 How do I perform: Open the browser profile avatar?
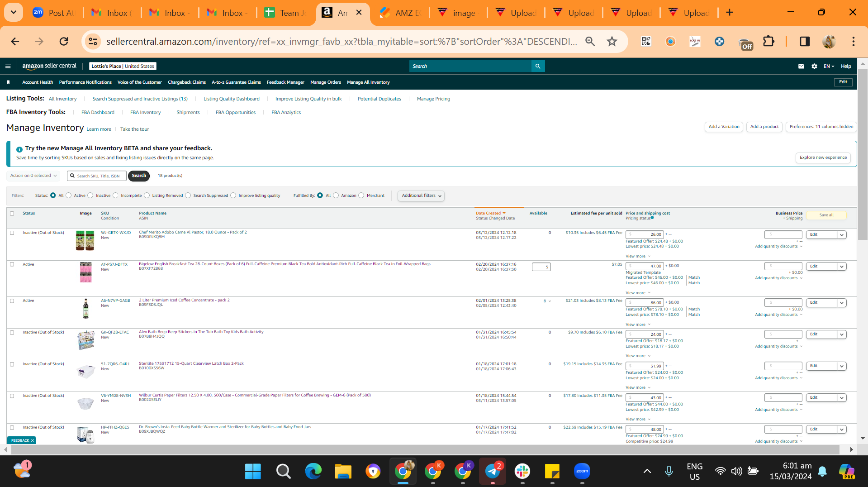click(x=829, y=42)
